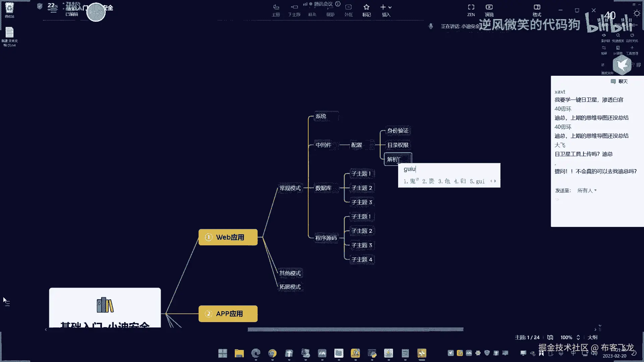Toggle the 格式 format panel

pos(537,7)
